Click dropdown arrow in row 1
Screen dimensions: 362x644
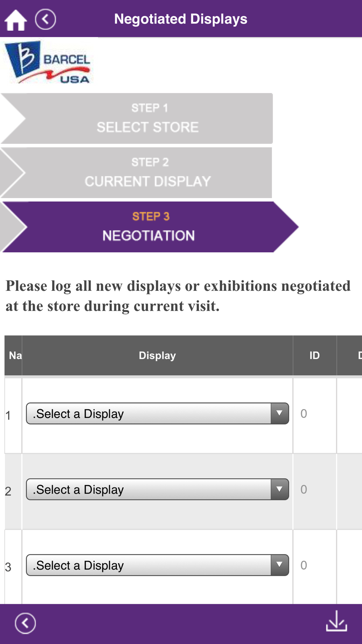point(279,413)
